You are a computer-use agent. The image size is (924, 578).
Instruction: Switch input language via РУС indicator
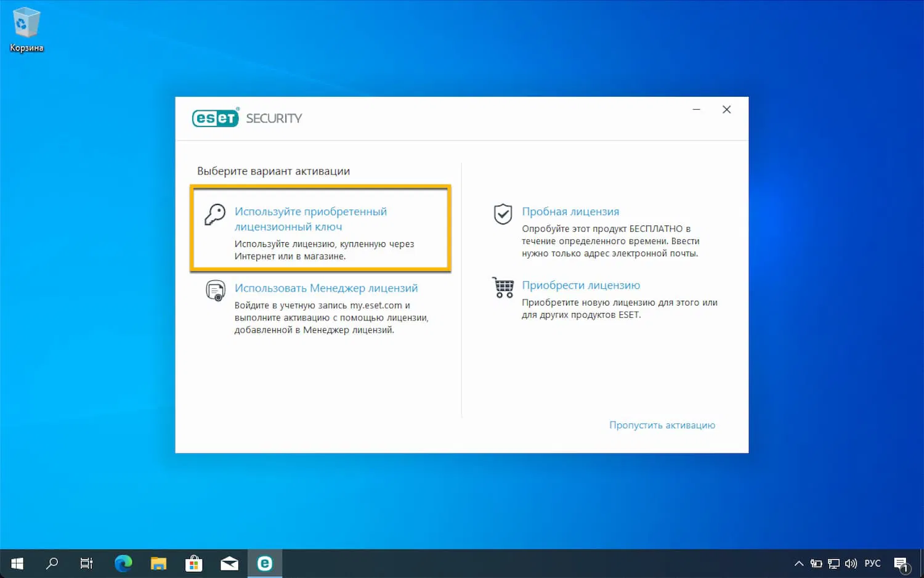pos(872,563)
